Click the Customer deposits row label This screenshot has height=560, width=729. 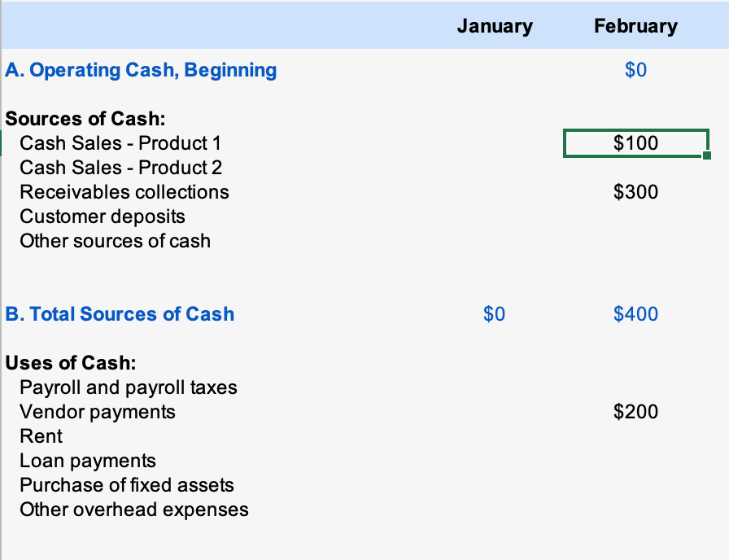(103, 217)
